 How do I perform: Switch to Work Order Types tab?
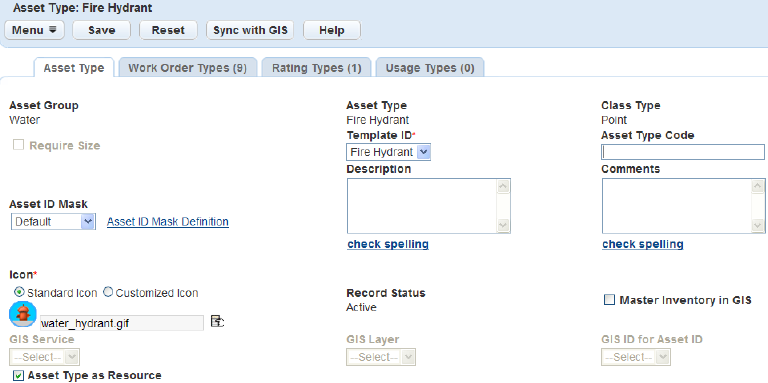point(187,68)
